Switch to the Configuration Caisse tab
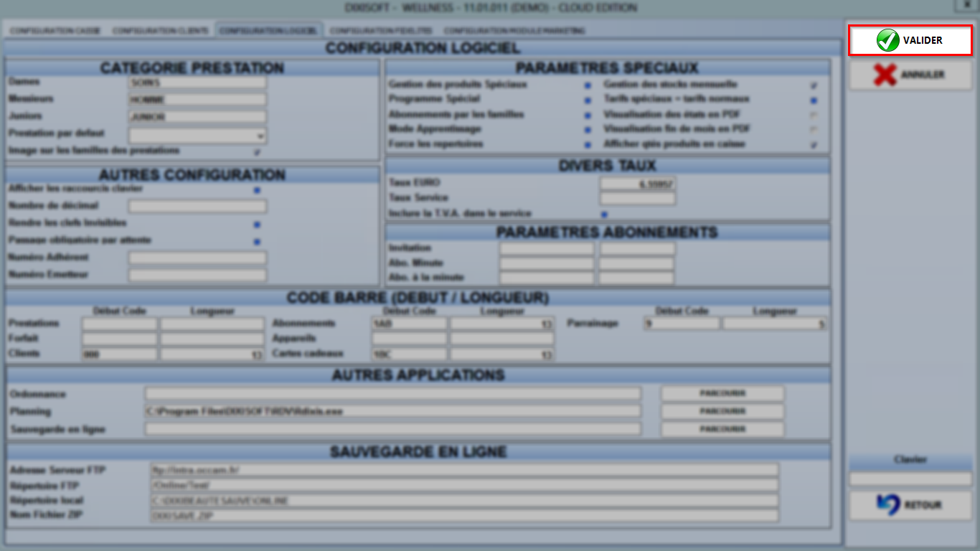Screen dimensions: 980x551 tap(55, 31)
